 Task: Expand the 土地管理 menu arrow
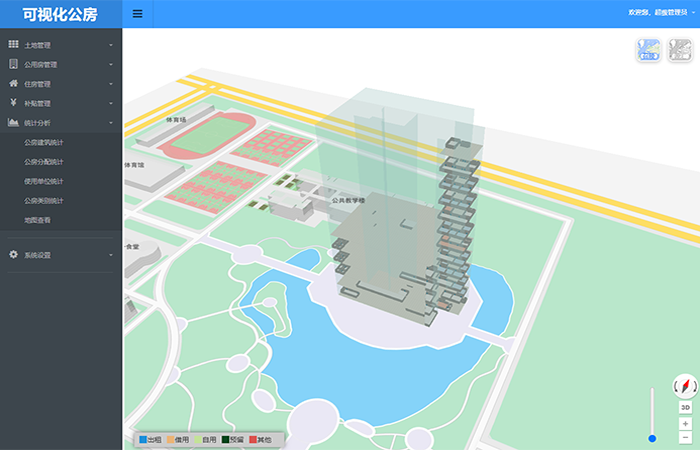tap(111, 46)
